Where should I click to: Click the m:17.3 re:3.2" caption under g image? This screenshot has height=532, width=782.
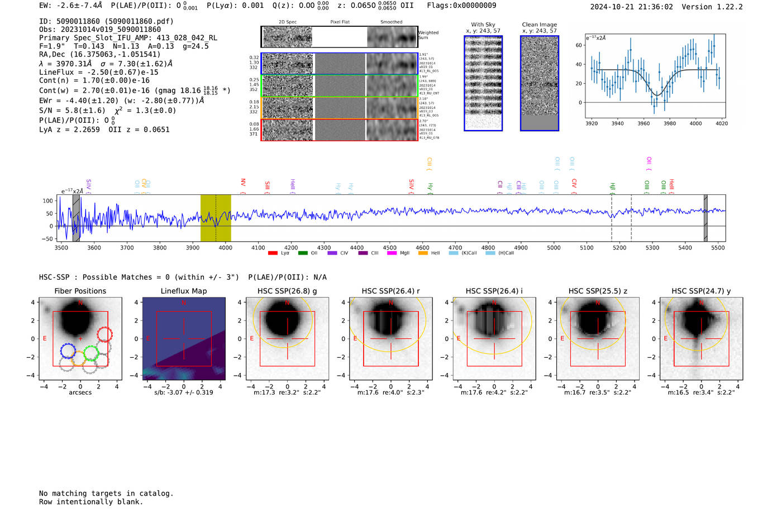pos(287,392)
